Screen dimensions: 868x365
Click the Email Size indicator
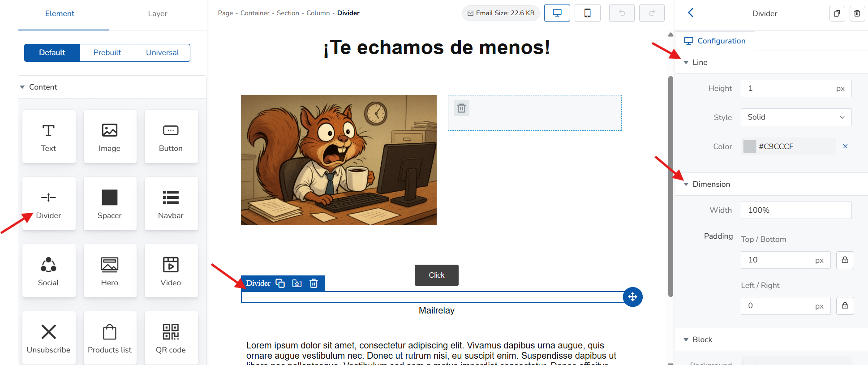click(x=501, y=13)
